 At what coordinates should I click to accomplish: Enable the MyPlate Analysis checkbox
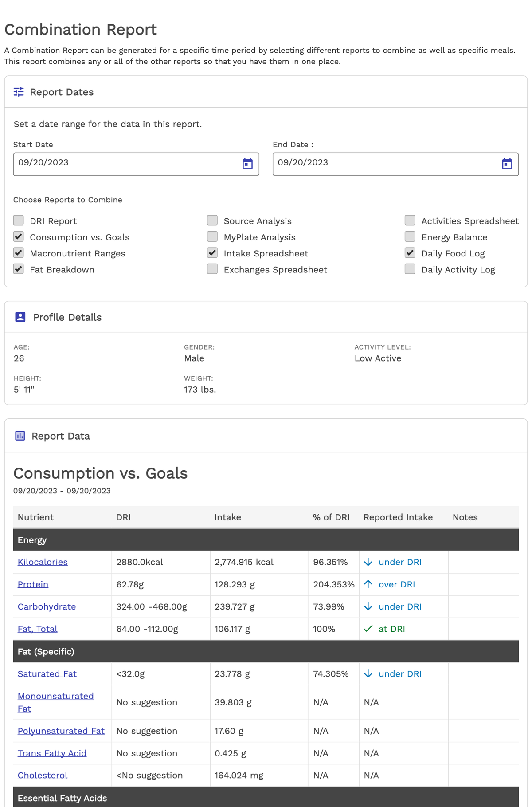[x=212, y=236]
